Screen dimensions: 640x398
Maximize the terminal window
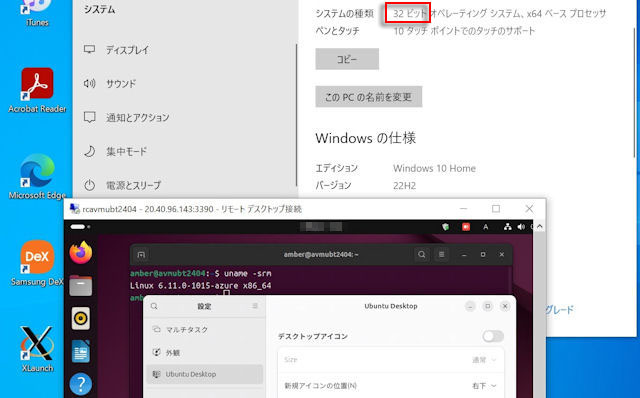click(x=483, y=255)
